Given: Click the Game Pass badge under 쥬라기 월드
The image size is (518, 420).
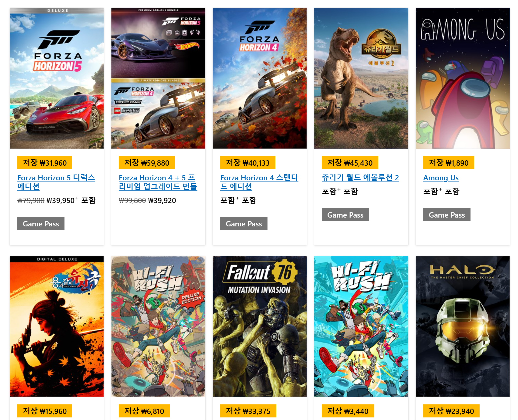Looking at the screenshot, I should [x=345, y=215].
